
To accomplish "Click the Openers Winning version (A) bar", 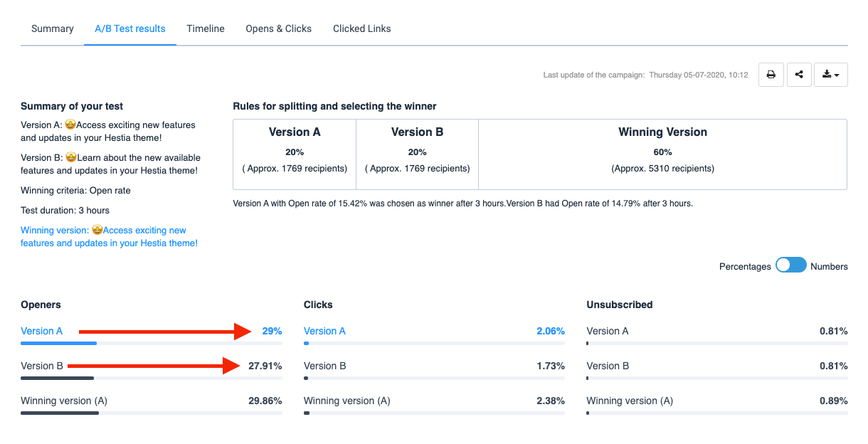I will 152,413.
